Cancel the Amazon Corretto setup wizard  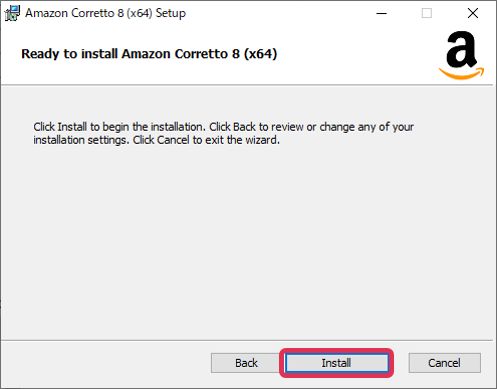point(444,363)
